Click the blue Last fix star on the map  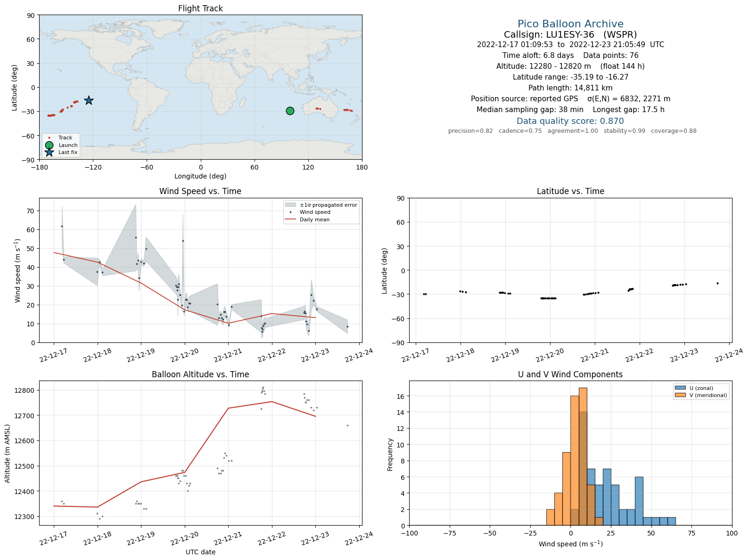click(89, 100)
